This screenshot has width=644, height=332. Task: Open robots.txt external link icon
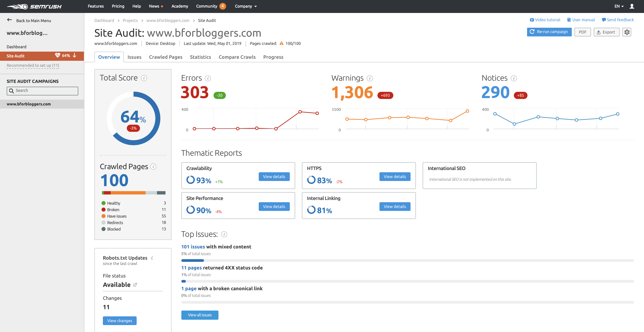135,285
